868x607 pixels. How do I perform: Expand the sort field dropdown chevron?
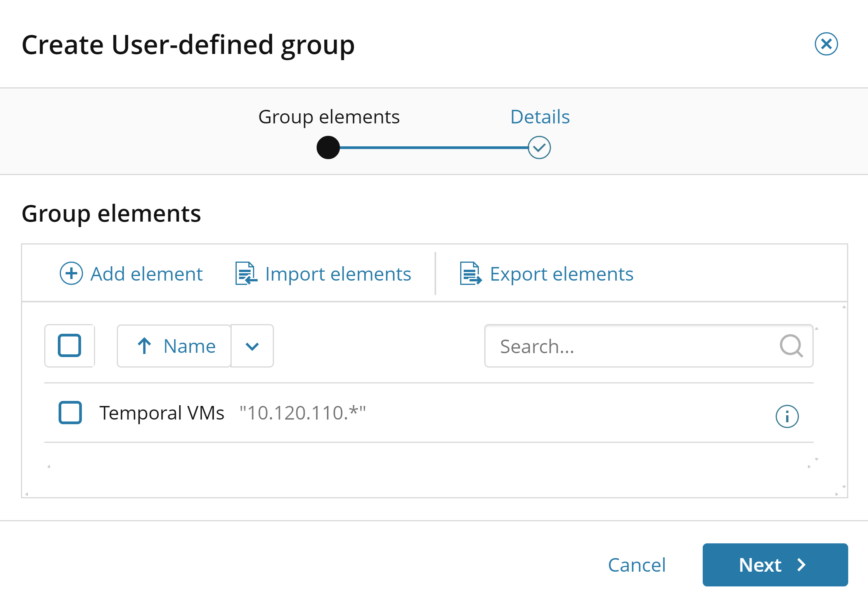click(252, 346)
